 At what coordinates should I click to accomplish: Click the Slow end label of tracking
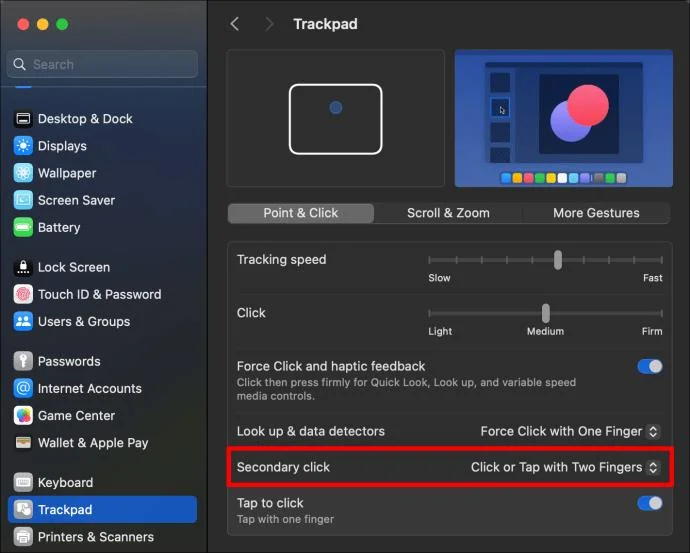pos(439,278)
